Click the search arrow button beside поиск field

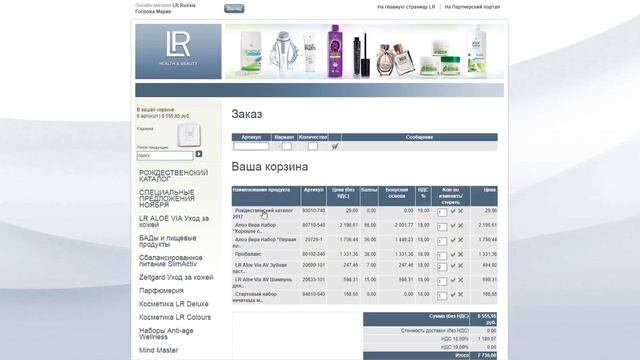click(x=199, y=154)
